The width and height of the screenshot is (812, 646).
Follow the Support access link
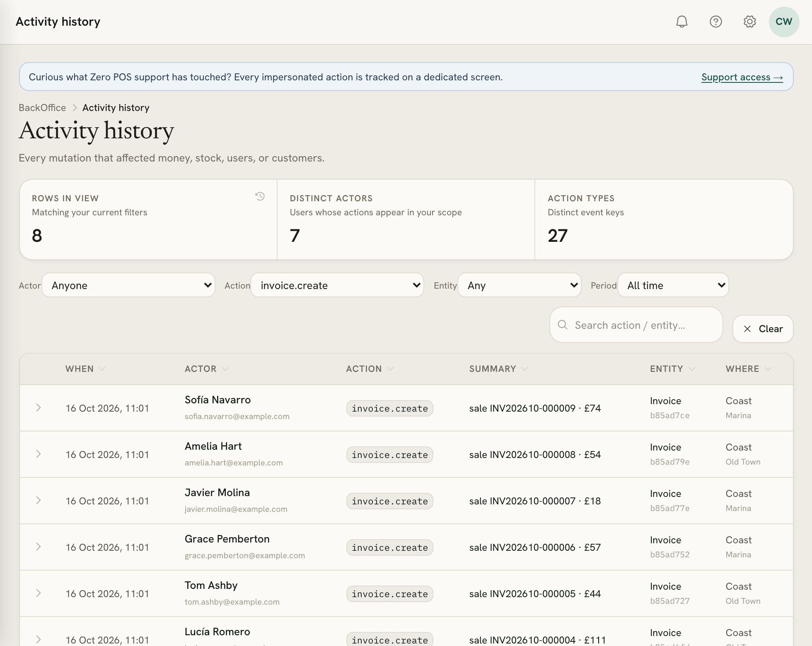click(742, 77)
